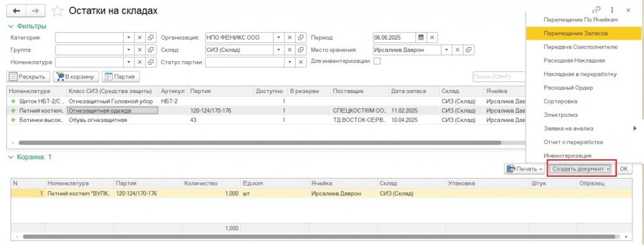The width and height of the screenshot is (644, 246).
Task: Clear the Склад filter value
Action: (289, 50)
